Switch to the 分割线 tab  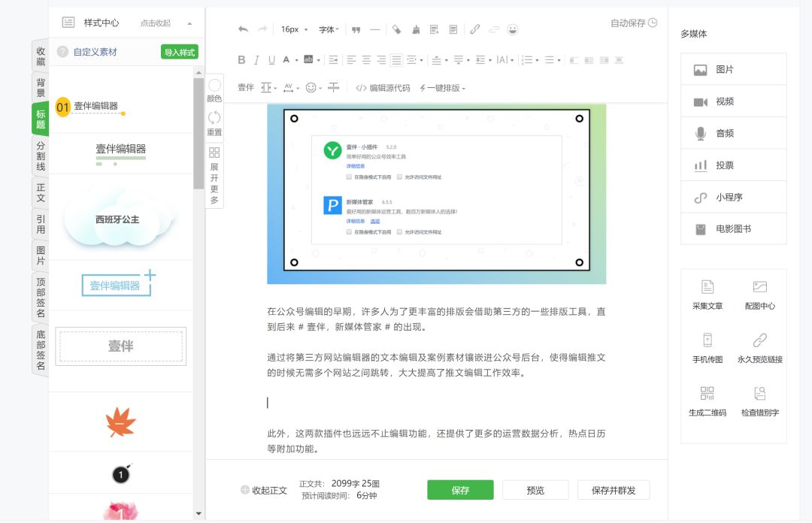[41, 156]
